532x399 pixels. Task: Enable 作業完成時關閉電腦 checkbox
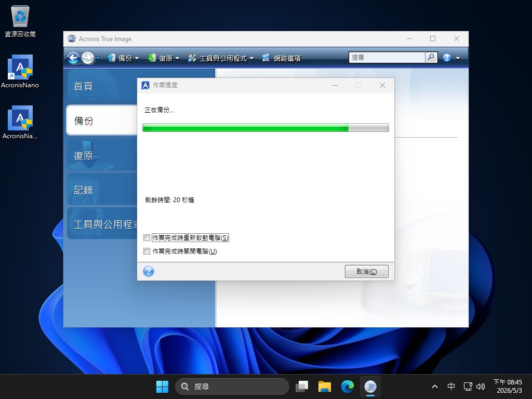(x=147, y=251)
